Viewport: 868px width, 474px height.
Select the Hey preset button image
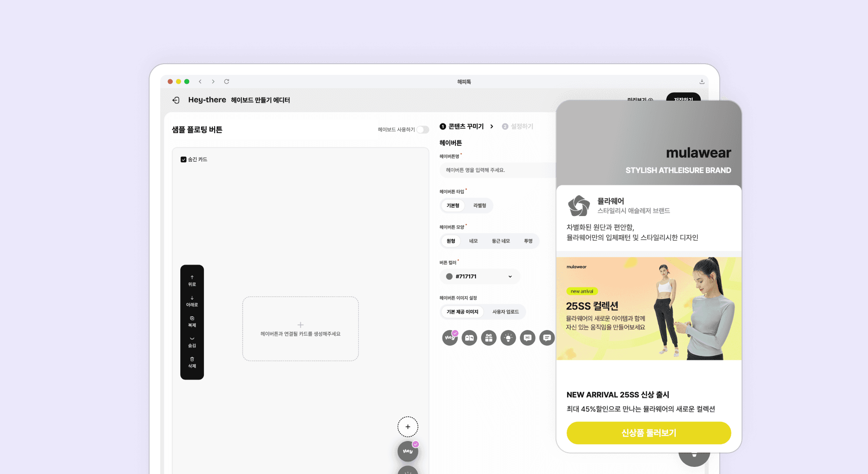click(x=450, y=338)
